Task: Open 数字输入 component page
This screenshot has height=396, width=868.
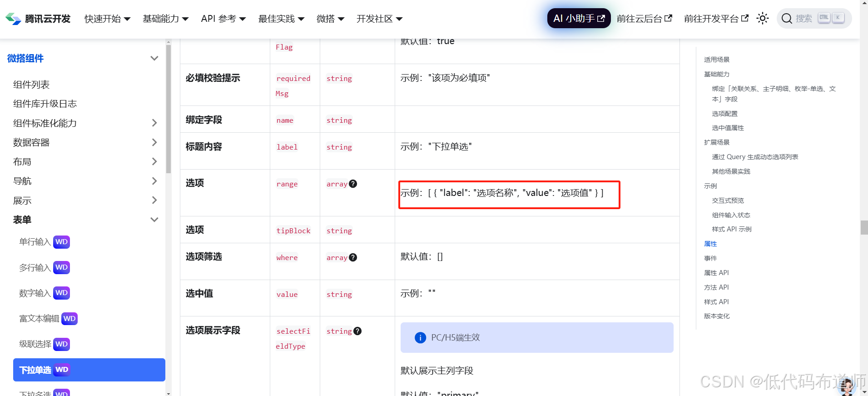Action: click(x=35, y=293)
